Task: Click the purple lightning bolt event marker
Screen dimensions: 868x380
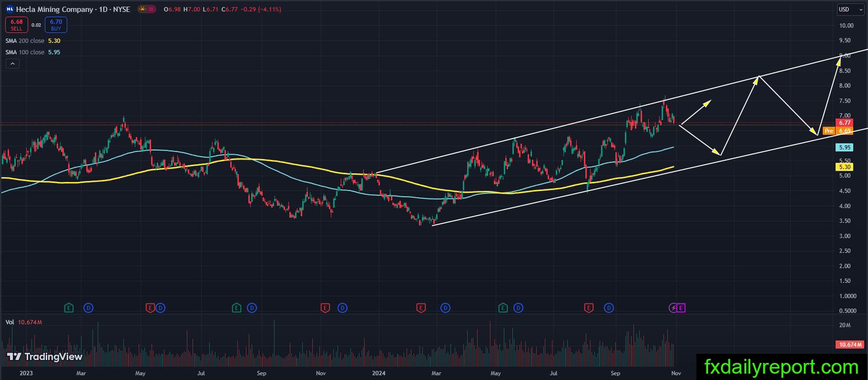Action: tap(673, 308)
